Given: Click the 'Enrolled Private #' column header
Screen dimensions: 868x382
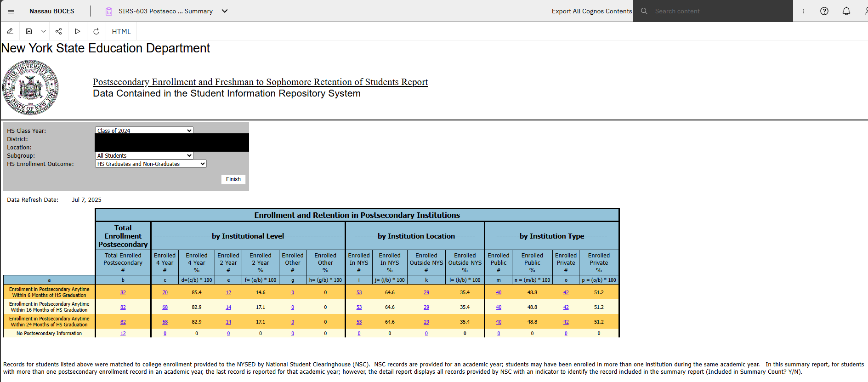Looking at the screenshot, I should pos(566,262).
